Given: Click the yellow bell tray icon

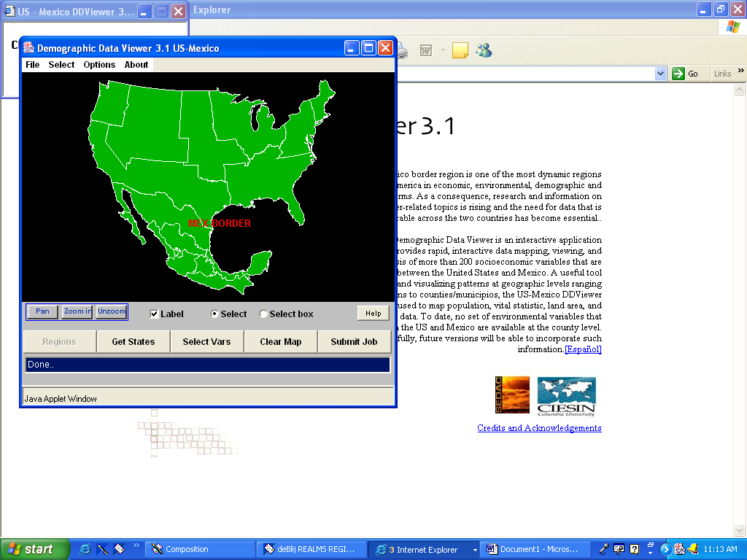Looking at the screenshot, I should tap(693, 549).
